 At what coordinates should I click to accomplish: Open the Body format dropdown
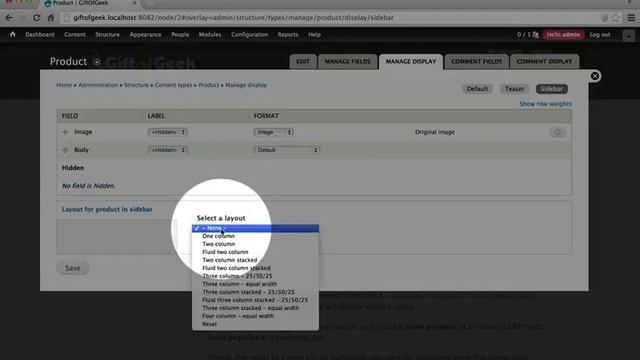point(287,150)
